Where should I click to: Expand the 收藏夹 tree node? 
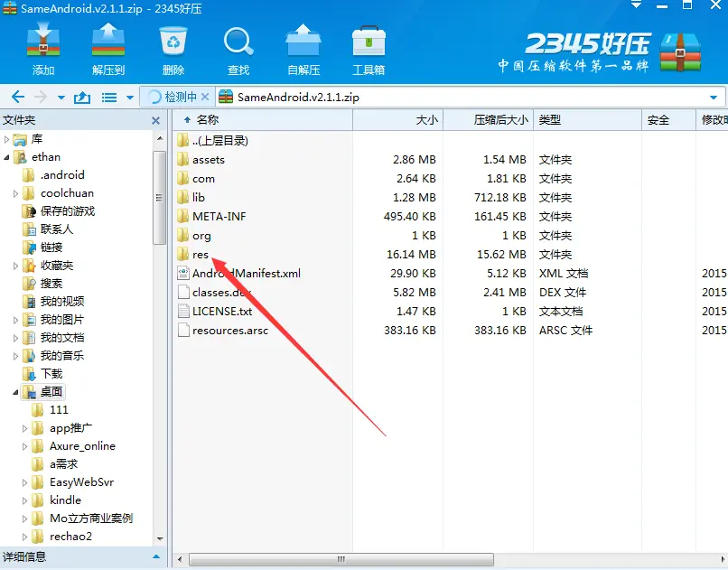15,266
